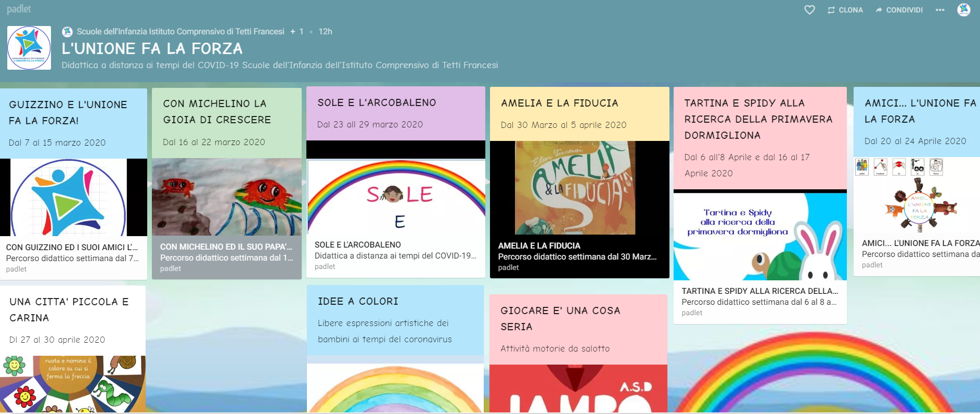
Task: Open the color wheel game thumbnail
Action: click(73, 384)
